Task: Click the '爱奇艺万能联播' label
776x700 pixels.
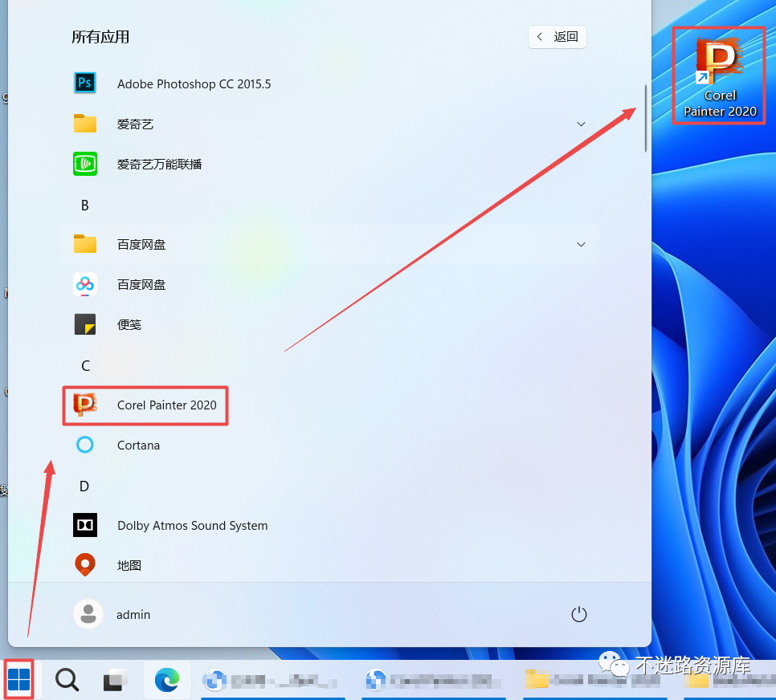Action: pyautogui.click(x=159, y=165)
